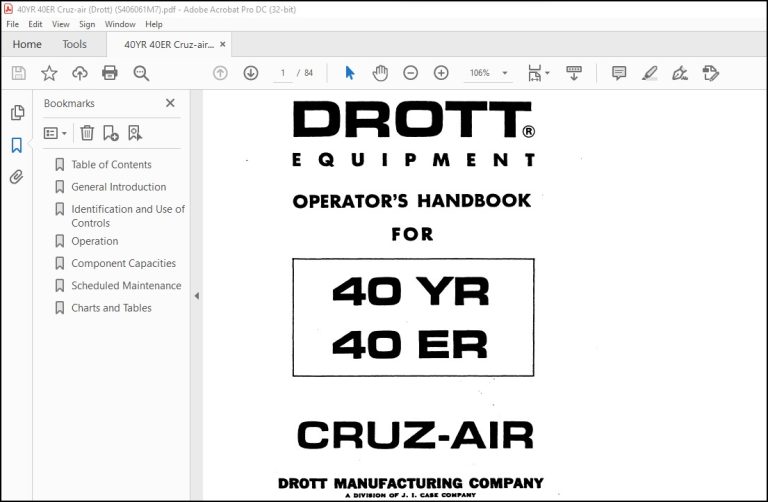Open the Window menu
Viewport: 768px width, 502px height.
tap(120, 24)
